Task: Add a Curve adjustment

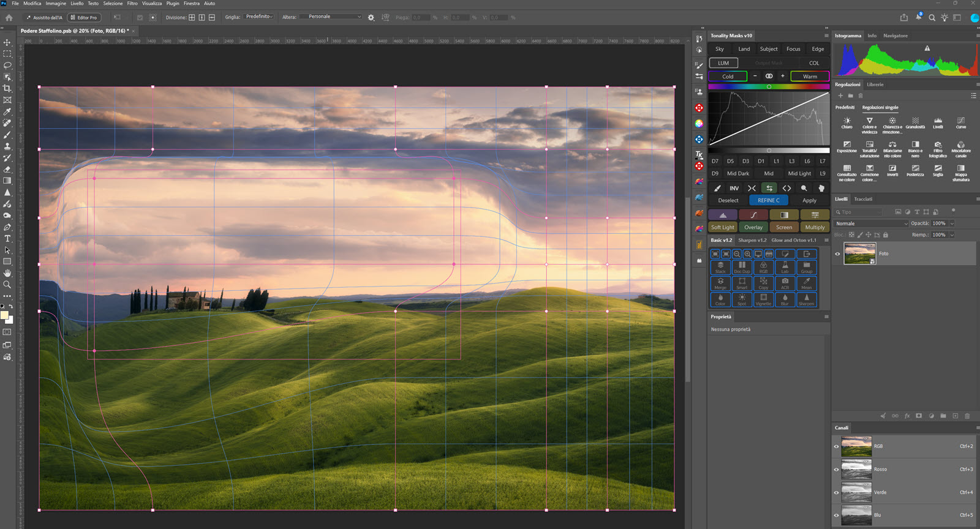Action: 961,123
